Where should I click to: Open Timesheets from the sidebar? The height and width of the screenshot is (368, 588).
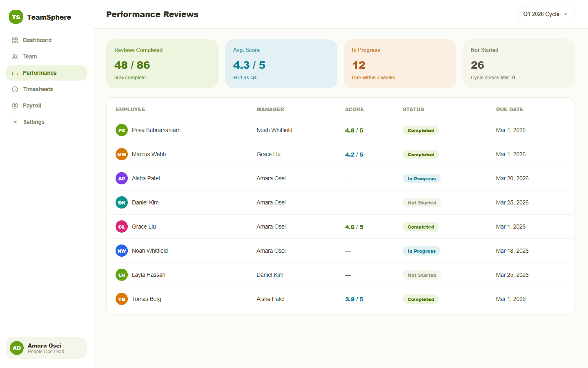(x=46, y=89)
